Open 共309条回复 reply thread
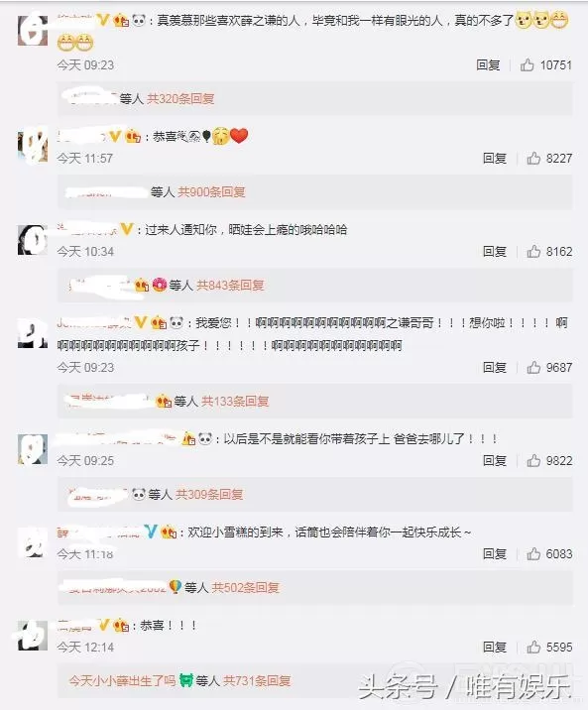 coord(209,495)
